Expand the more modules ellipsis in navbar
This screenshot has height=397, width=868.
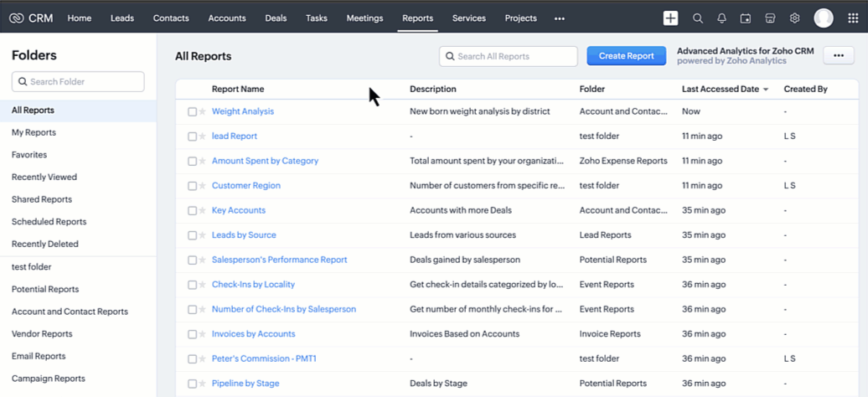tap(560, 18)
